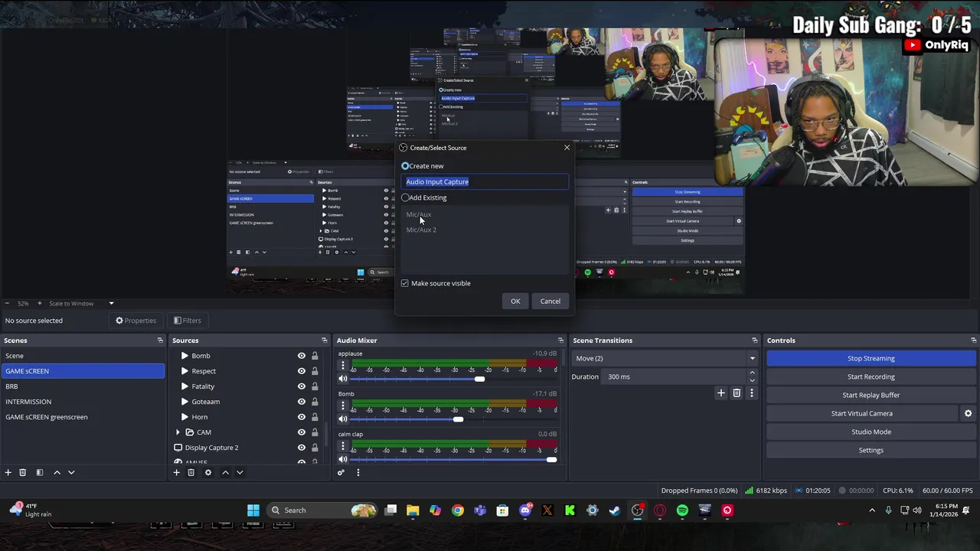Open the Audio Mixer three-dot menu

point(358,472)
